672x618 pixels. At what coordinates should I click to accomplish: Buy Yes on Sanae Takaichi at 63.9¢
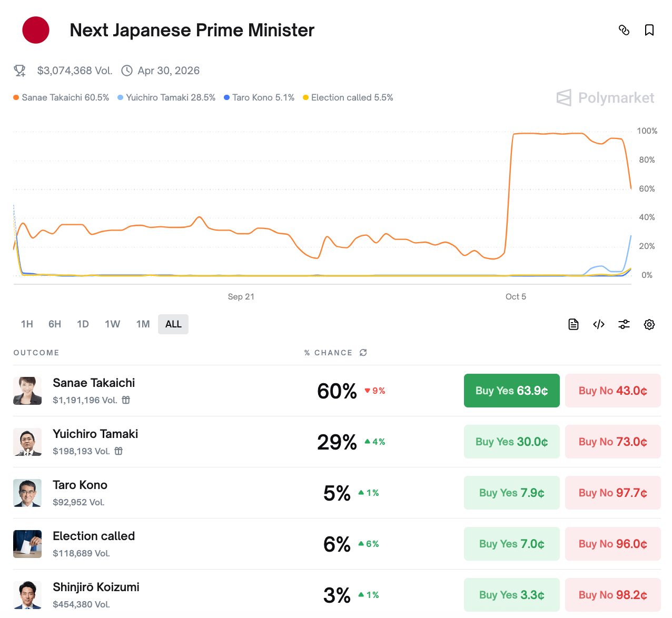511,391
